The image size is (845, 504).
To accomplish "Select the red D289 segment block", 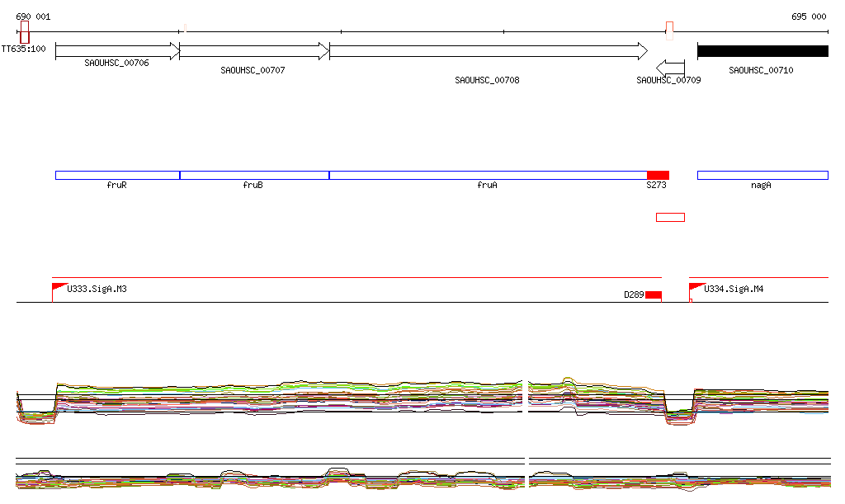I will click(x=654, y=295).
